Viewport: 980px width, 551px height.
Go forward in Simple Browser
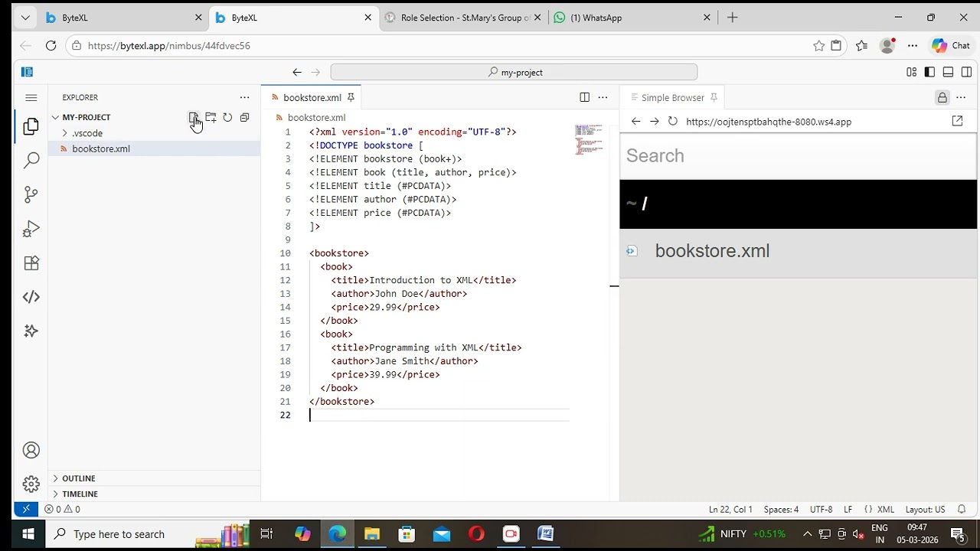point(654,122)
